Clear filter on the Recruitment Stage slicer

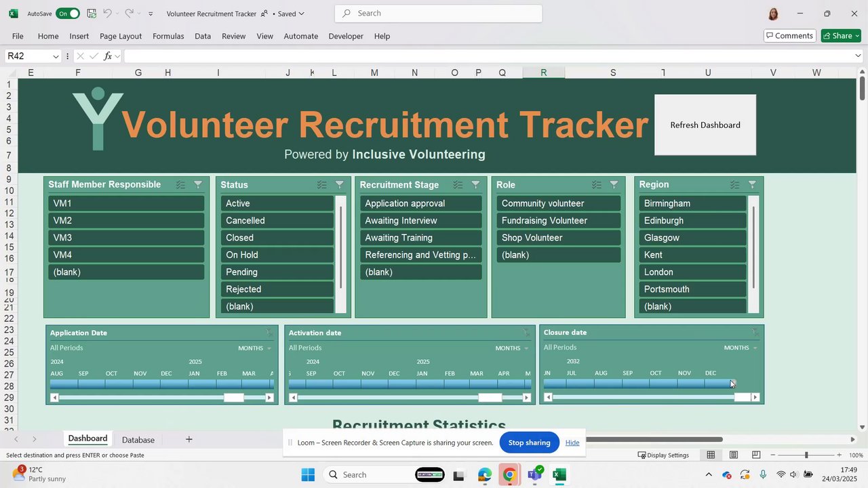point(475,184)
